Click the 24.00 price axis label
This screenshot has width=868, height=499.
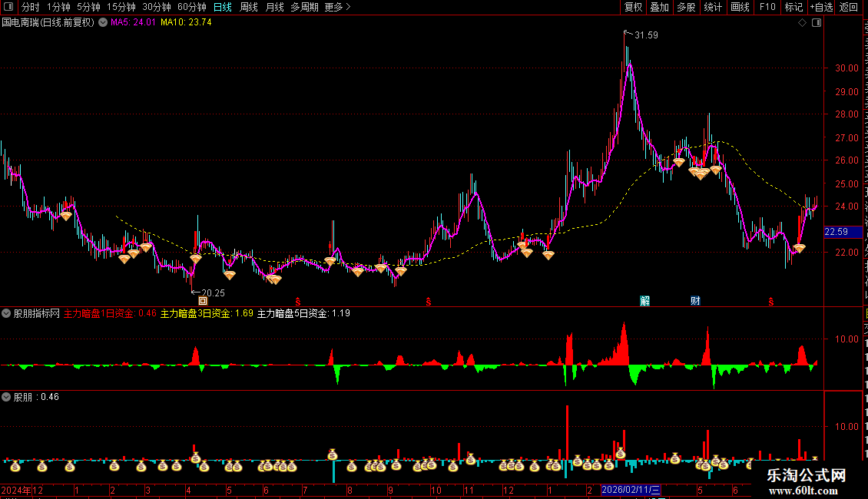[847, 207]
